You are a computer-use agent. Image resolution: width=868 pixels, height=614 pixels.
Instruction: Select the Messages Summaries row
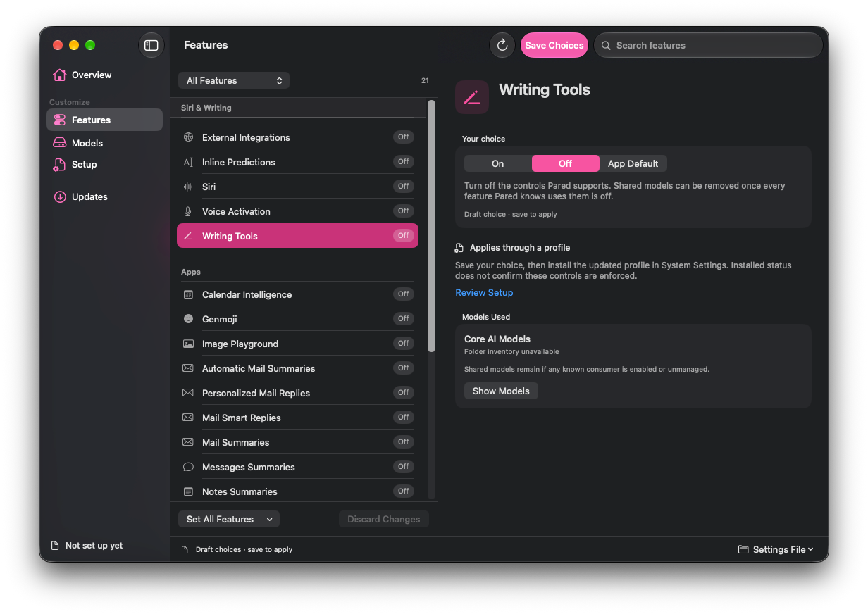point(297,467)
